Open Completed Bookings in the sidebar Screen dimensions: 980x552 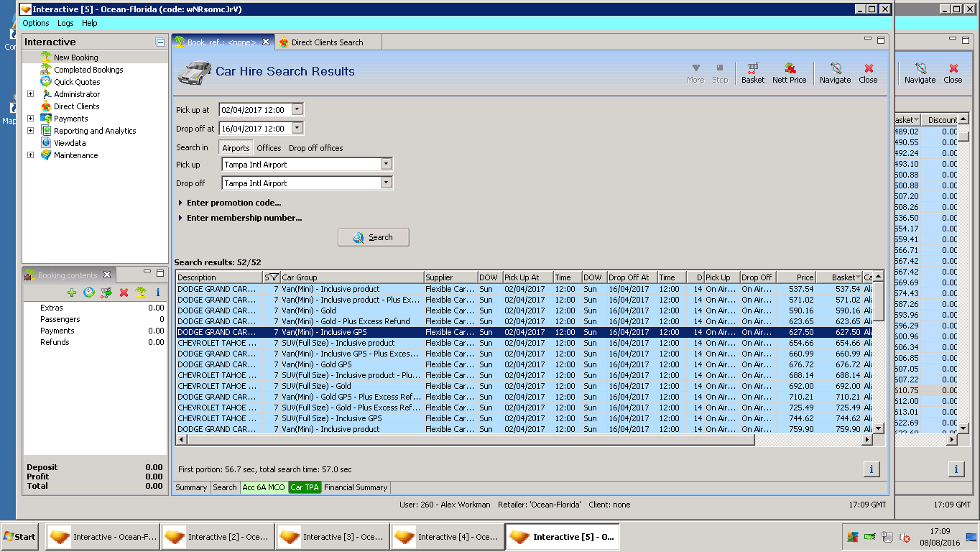(x=88, y=70)
